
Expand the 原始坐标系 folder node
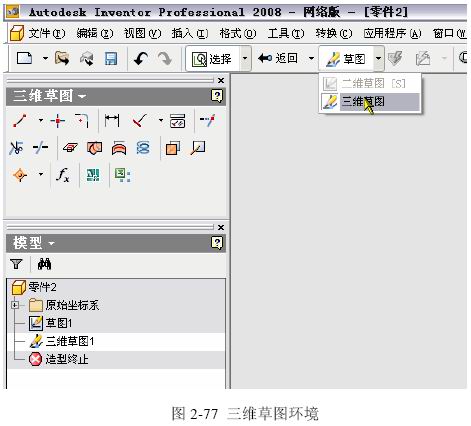(x=15, y=305)
